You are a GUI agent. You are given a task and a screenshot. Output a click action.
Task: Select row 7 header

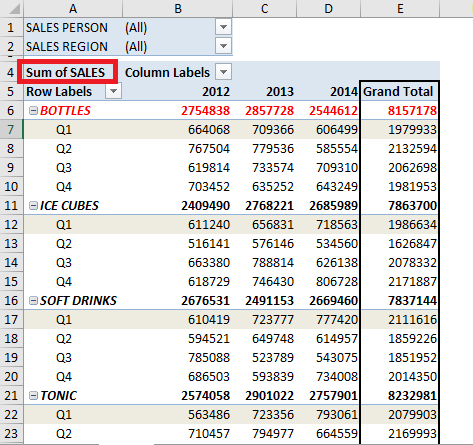11,129
